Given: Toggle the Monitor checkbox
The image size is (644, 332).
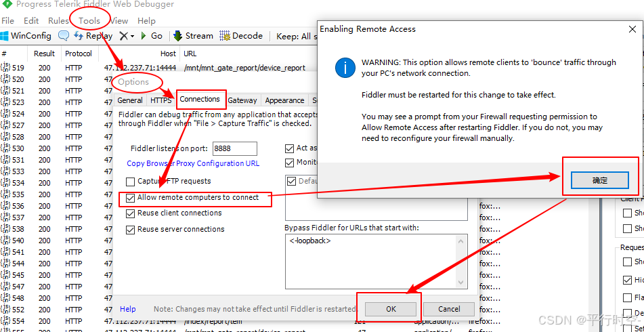Looking at the screenshot, I should (x=290, y=163).
